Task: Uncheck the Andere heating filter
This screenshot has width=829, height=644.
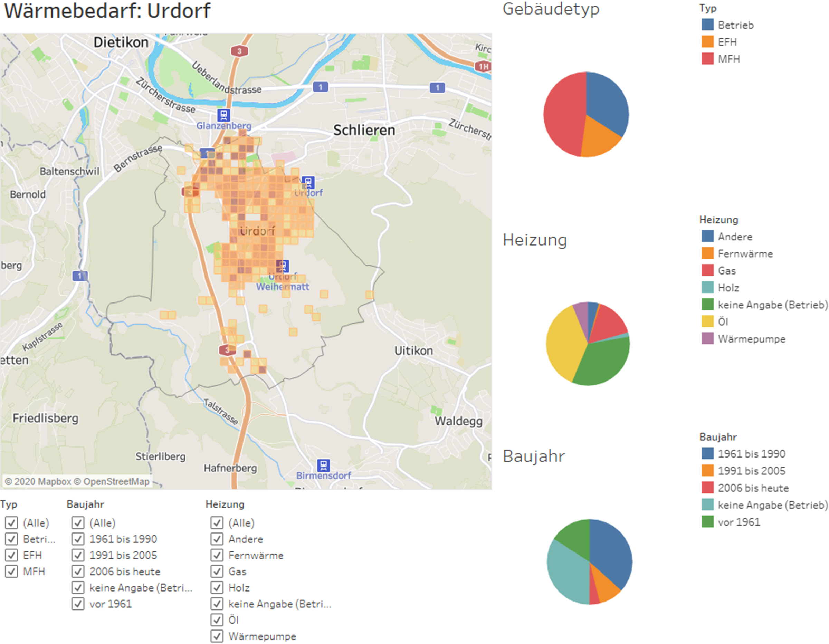Action: click(x=217, y=539)
